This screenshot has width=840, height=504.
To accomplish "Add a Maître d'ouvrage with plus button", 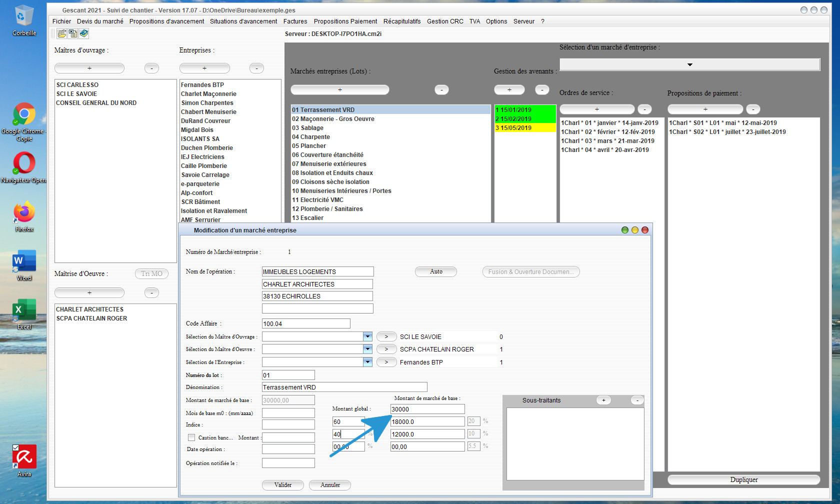I will click(x=89, y=68).
